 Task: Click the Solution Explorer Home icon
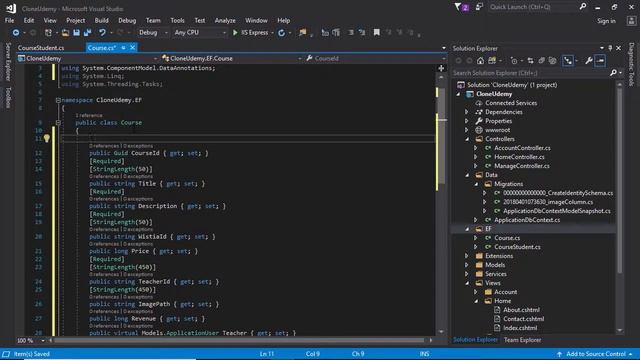click(x=480, y=61)
